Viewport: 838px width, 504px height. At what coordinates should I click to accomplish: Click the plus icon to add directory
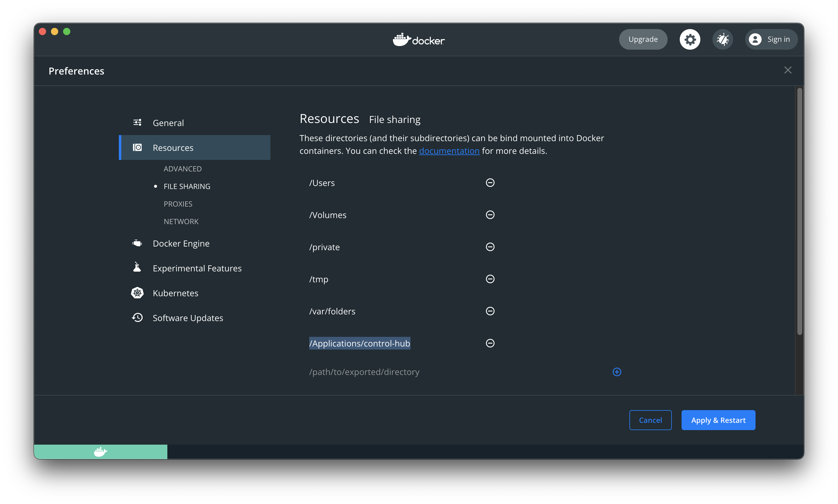tap(616, 372)
